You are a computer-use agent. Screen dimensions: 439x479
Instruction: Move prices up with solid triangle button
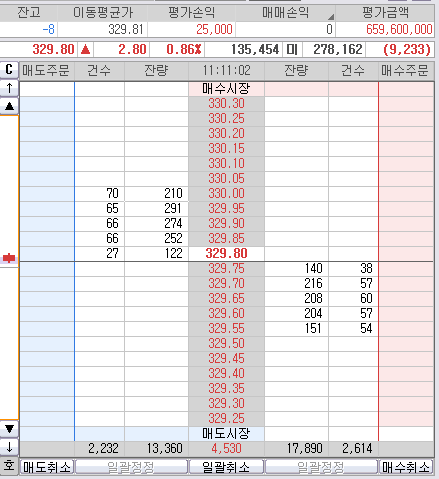pyautogui.click(x=9, y=106)
